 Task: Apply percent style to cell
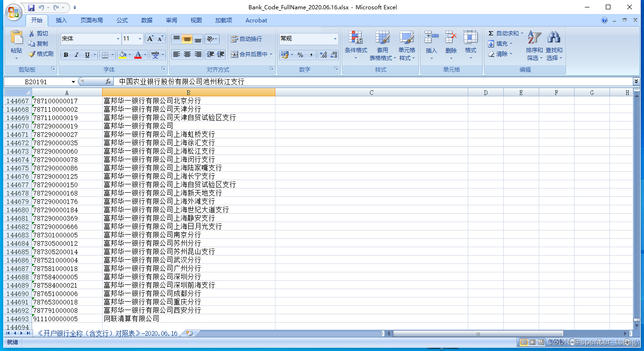coord(301,55)
